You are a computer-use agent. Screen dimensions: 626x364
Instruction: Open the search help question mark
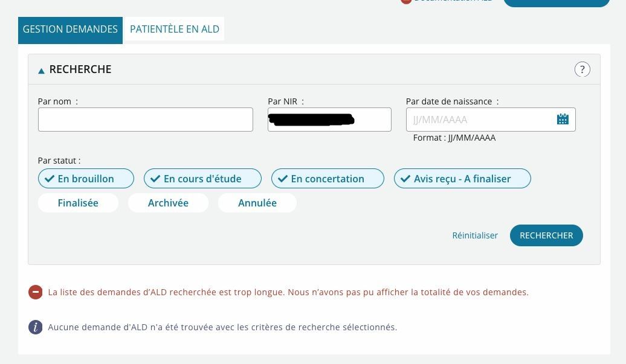coord(582,69)
